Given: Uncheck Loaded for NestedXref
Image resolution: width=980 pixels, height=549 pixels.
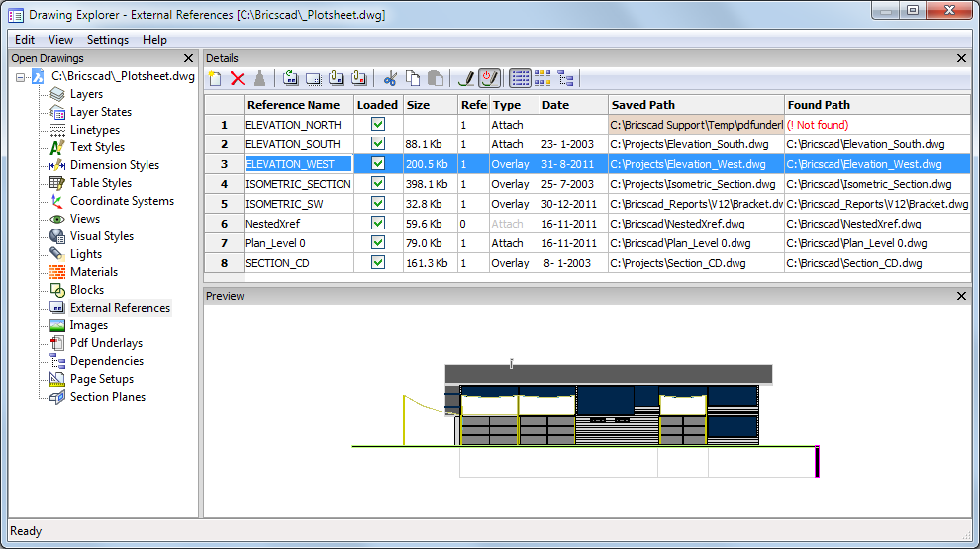Looking at the screenshot, I should coord(378,223).
